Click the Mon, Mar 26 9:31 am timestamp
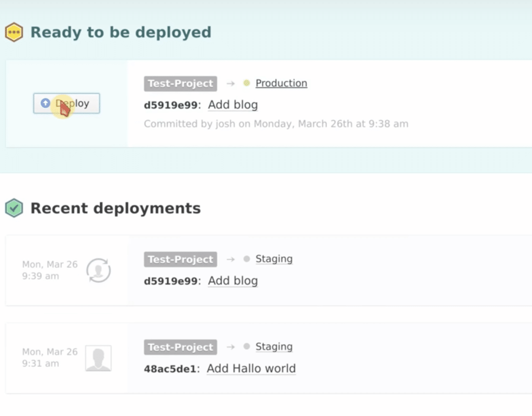This screenshot has width=532, height=416. point(50,358)
